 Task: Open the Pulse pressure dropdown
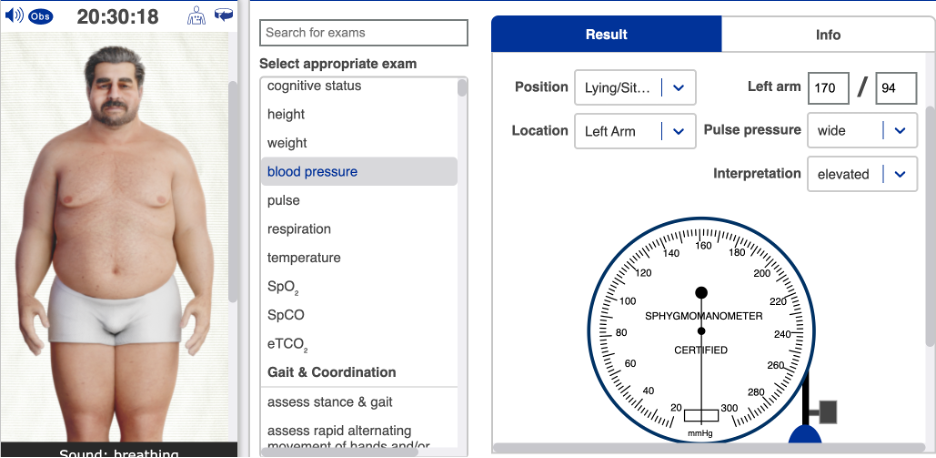coord(861,130)
